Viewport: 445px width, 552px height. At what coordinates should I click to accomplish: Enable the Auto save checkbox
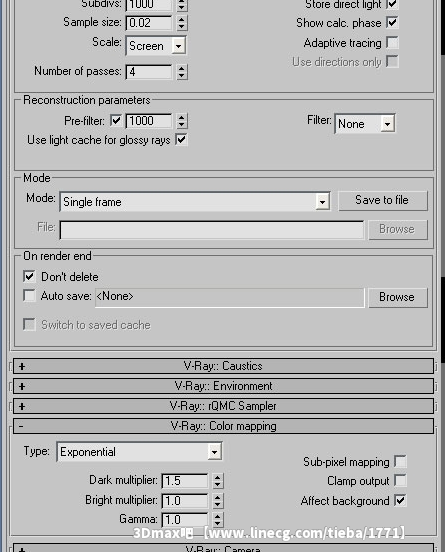pos(29,295)
